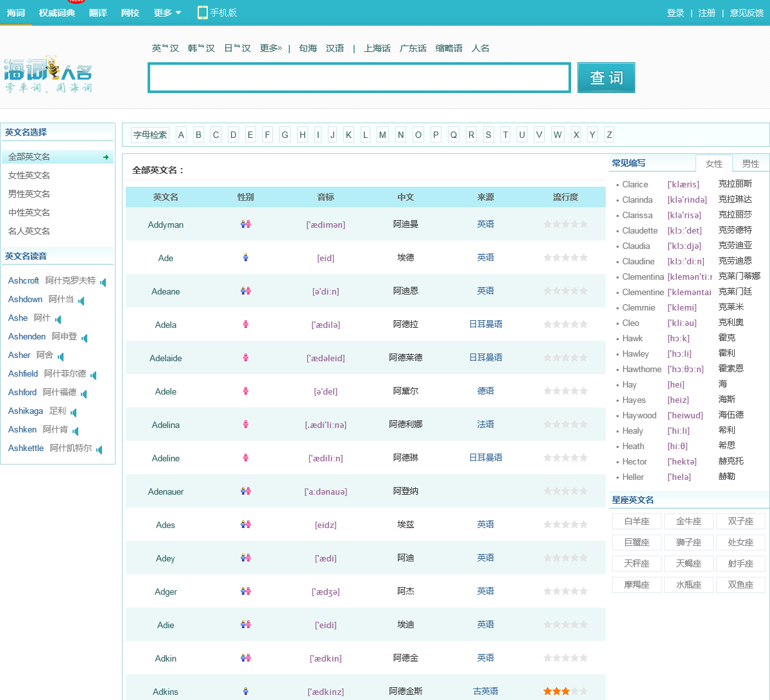This screenshot has height=700, width=770.
Task: Play pronunciation audio for Ashdown
Action: tap(81, 301)
